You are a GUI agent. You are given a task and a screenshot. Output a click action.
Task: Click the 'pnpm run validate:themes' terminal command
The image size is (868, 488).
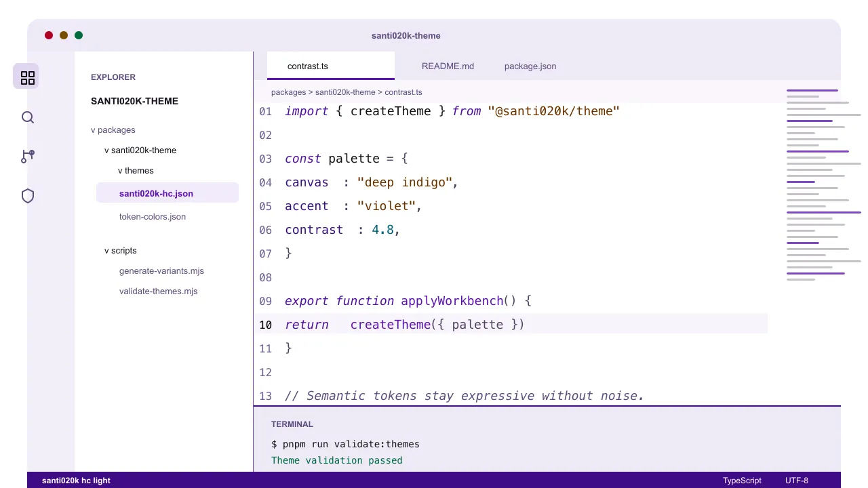tap(351, 445)
